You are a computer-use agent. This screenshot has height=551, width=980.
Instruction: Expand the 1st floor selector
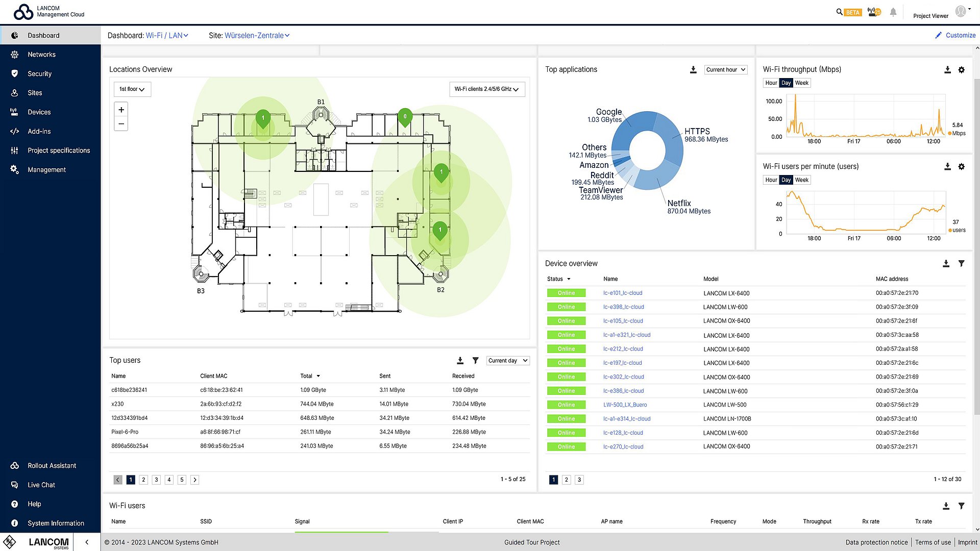tap(132, 89)
